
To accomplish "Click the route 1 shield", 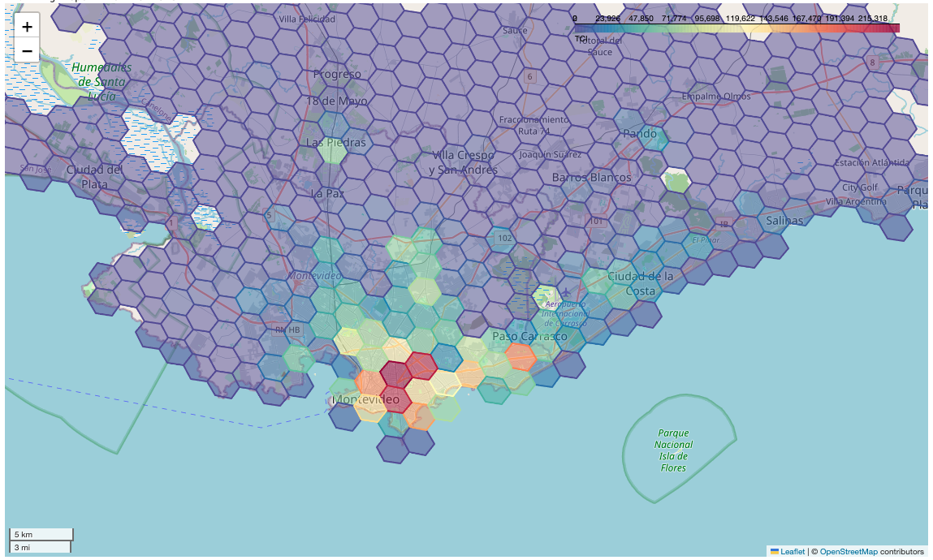I will [x=171, y=223].
